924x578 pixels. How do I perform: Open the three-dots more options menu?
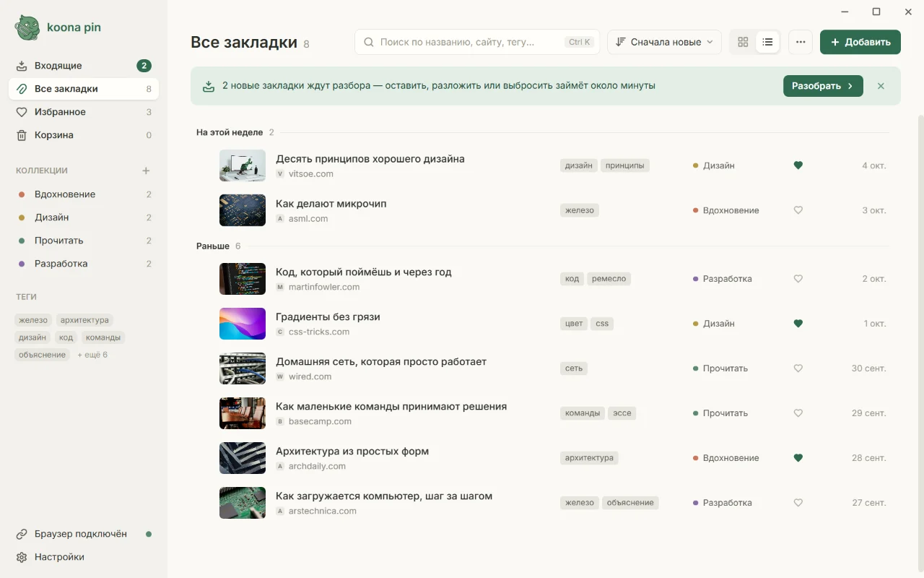pyautogui.click(x=801, y=42)
